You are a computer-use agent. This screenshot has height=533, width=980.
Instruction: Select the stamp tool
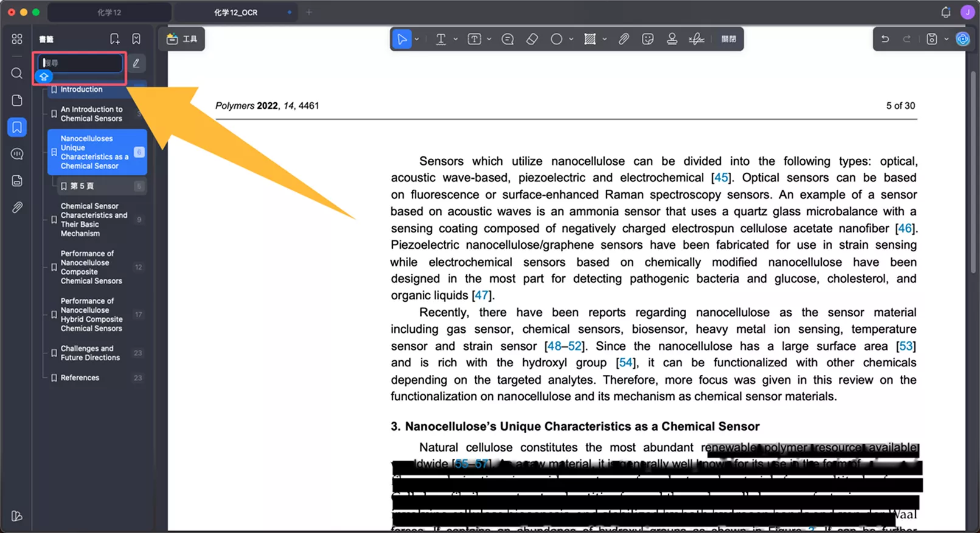point(672,39)
